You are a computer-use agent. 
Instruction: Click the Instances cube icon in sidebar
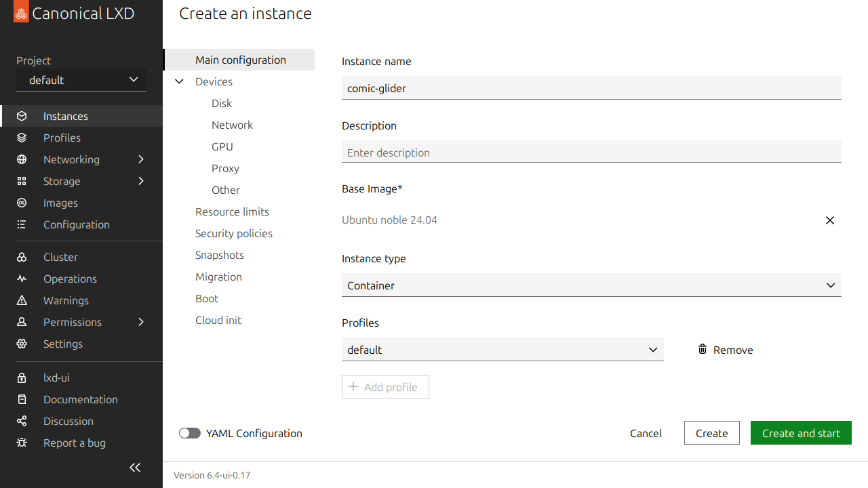(22, 116)
